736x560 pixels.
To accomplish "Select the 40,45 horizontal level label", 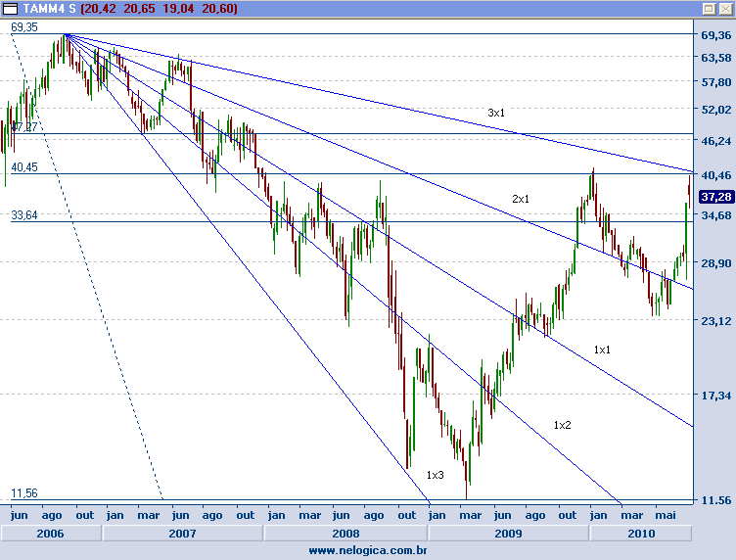I will pos(24,167).
